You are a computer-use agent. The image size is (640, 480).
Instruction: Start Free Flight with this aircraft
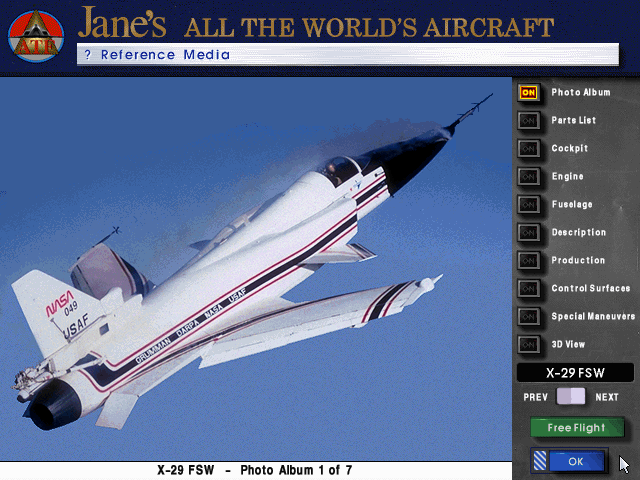click(577, 427)
